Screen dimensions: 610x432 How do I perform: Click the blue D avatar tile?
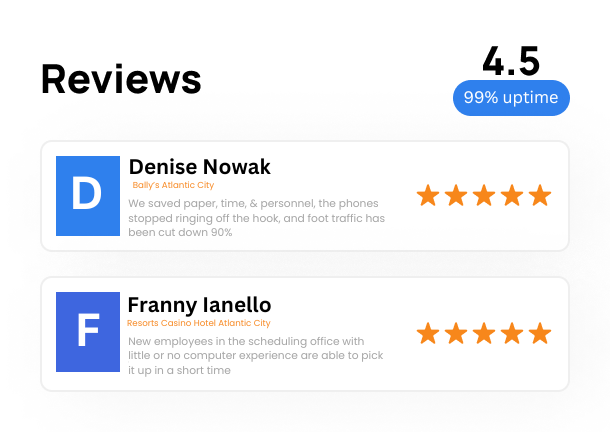click(88, 196)
